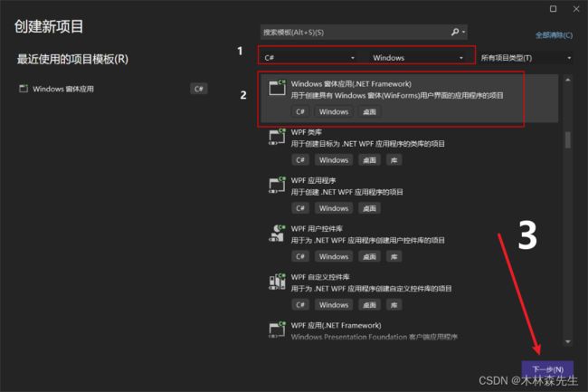588x392 pixels.
Task: Click the template list scrollbar thumb
Action: click(x=568, y=139)
